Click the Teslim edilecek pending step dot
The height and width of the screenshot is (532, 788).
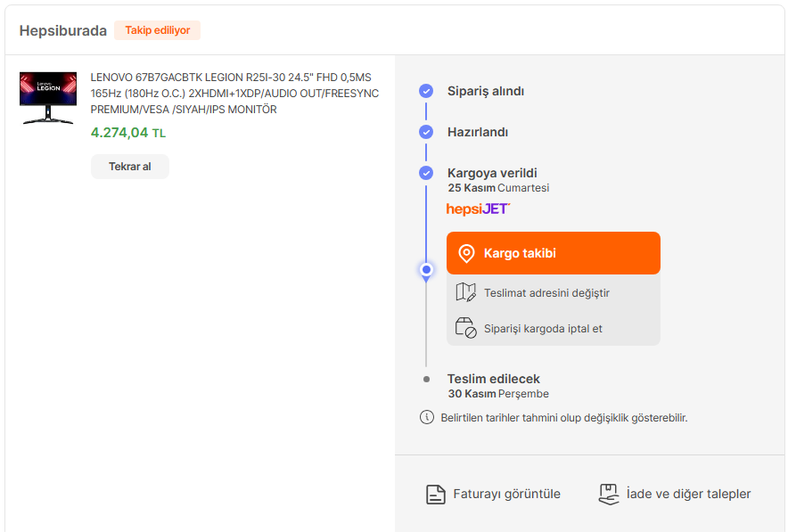426,379
